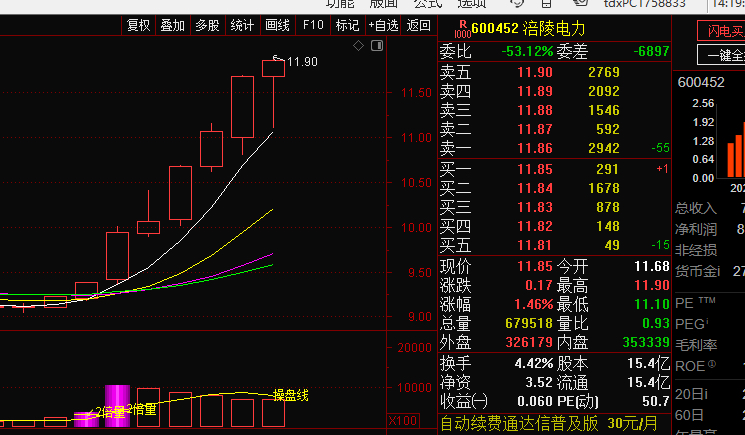
Task: Toggle the side panel layout icon
Action: click(x=377, y=46)
